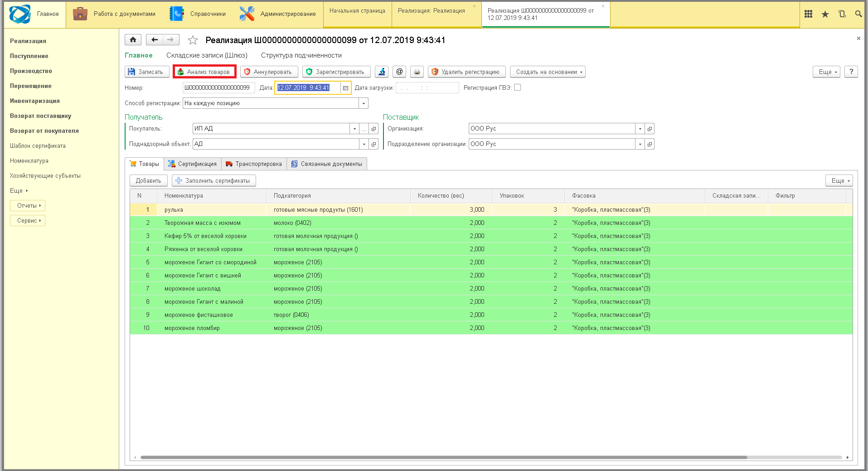The width and height of the screenshot is (868, 471).
Task: Open the Создать на основании dropdown
Action: [x=548, y=72]
